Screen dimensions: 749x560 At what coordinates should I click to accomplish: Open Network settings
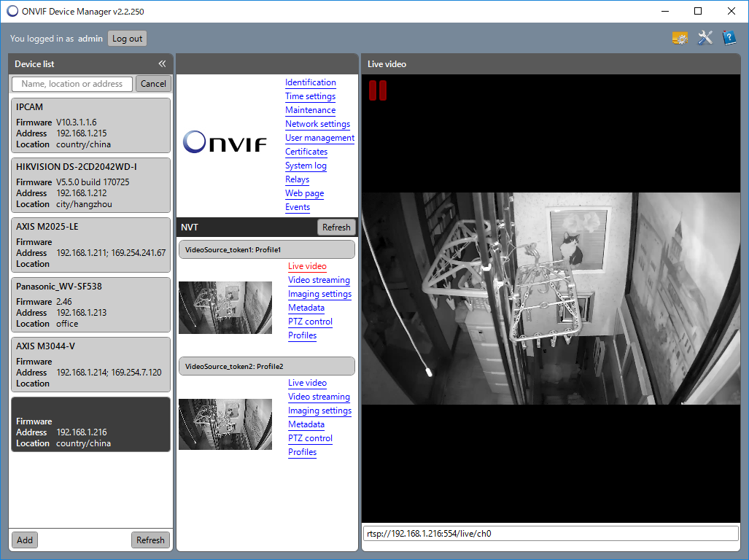pyautogui.click(x=318, y=124)
